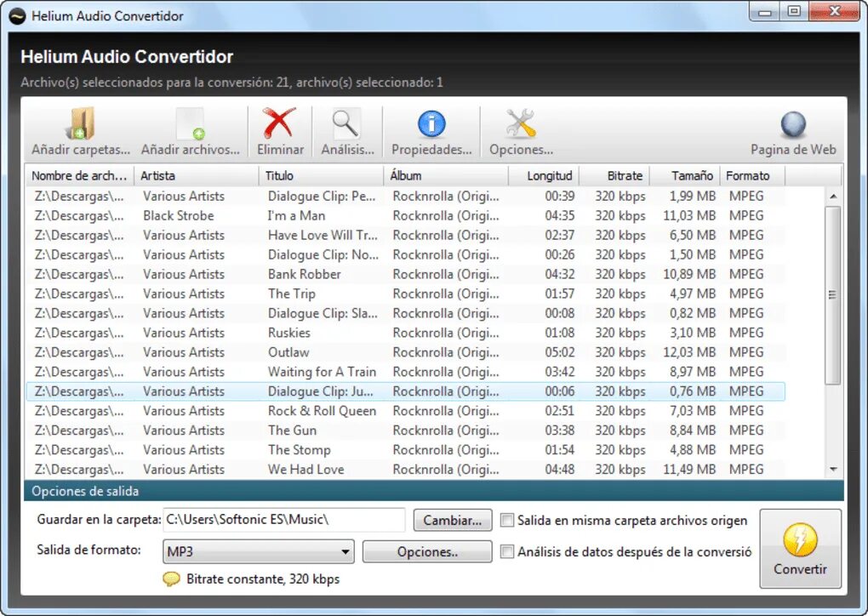Click the Añadir archivos file icon
868x616 pixels.
click(x=191, y=123)
